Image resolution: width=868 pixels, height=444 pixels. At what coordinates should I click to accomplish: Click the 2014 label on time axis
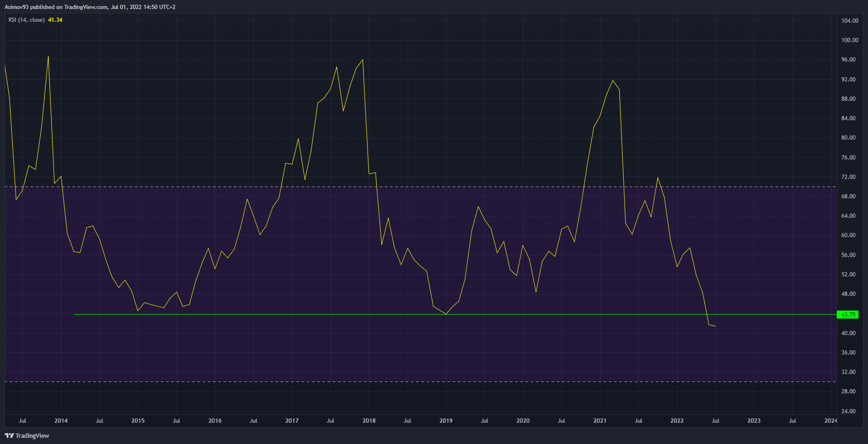click(61, 421)
